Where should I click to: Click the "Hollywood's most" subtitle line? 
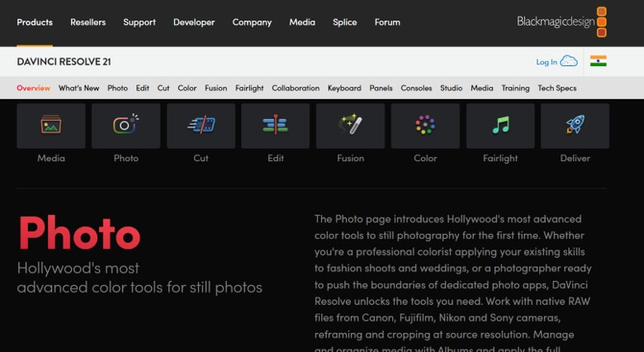[78, 268]
